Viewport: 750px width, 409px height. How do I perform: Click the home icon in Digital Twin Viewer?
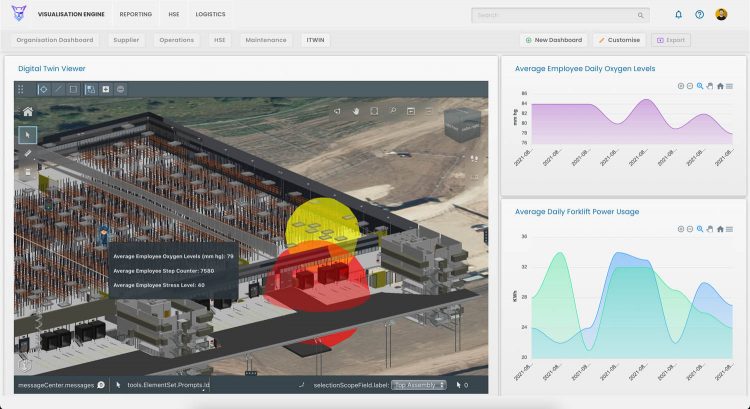(28, 112)
